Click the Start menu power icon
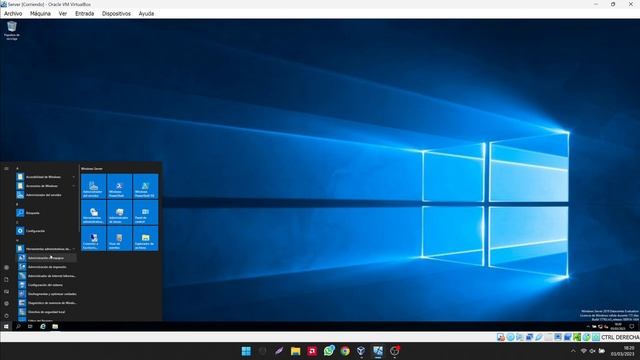Viewport: 640px width, 360px height. 6,316
